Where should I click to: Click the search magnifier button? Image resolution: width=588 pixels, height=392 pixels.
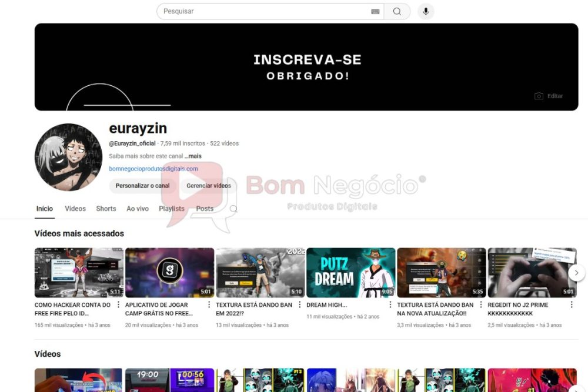397,11
